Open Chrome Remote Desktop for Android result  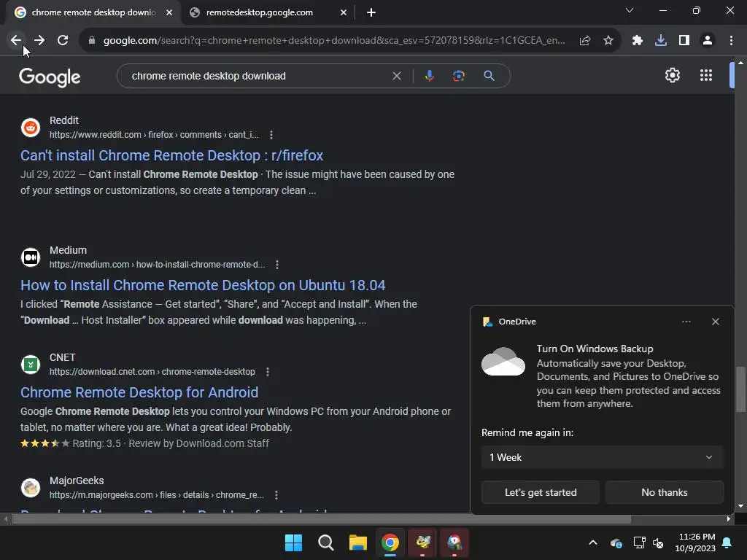(x=139, y=392)
